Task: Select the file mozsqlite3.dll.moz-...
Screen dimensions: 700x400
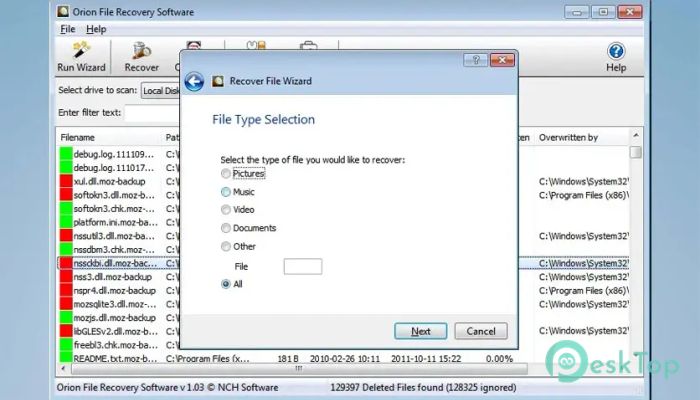Action: pyautogui.click(x=115, y=304)
